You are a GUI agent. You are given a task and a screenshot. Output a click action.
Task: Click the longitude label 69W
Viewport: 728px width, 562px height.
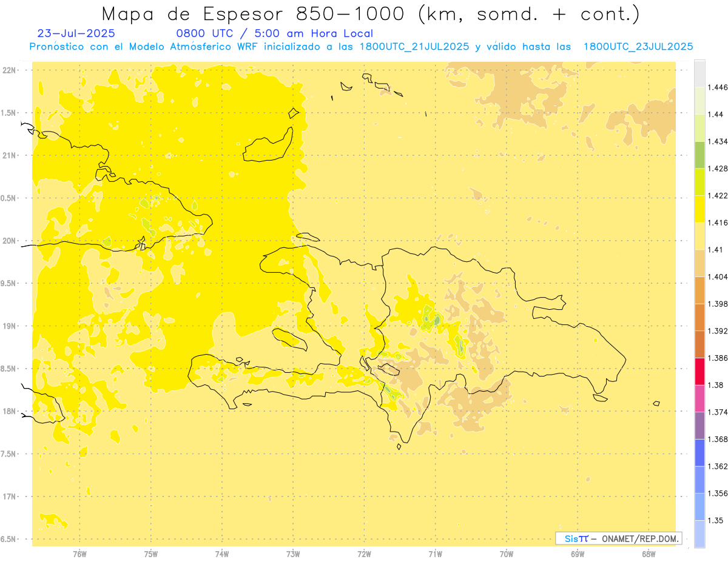(x=577, y=554)
